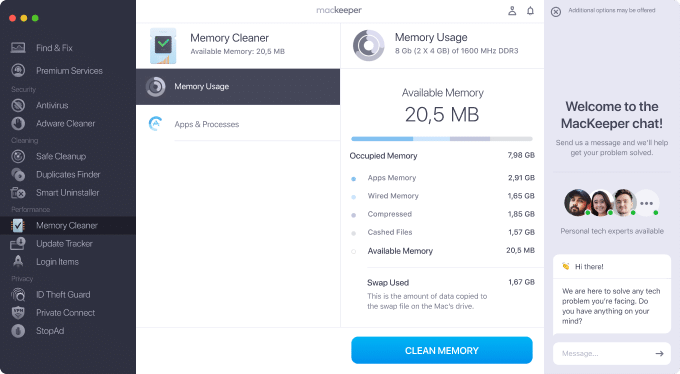This screenshot has width=680, height=374.
Task: Click the Memory Cleaner header chip icon
Action: 163,46
